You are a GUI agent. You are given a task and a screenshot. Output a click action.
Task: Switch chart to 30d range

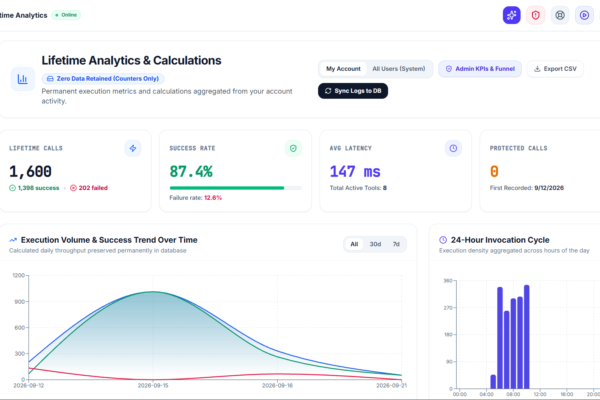375,244
